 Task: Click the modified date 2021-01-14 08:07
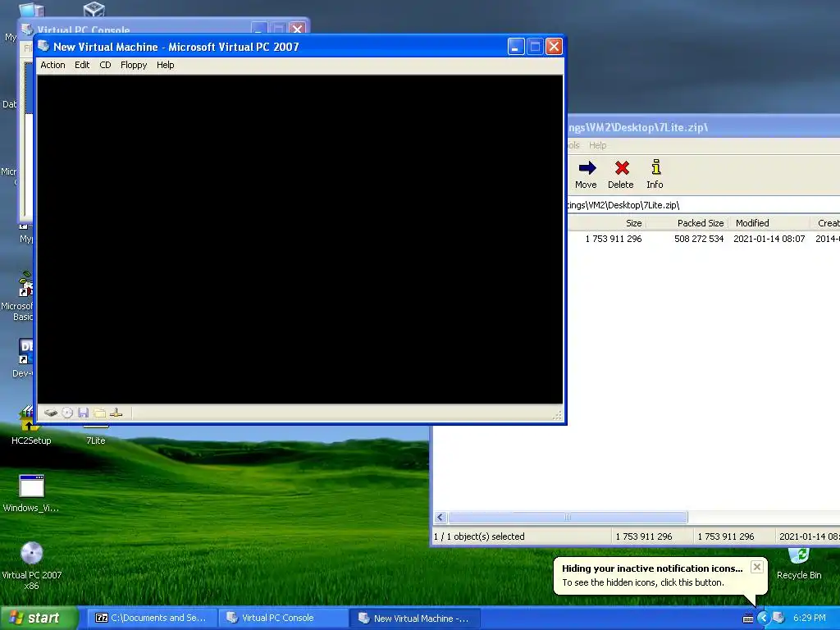(769, 239)
